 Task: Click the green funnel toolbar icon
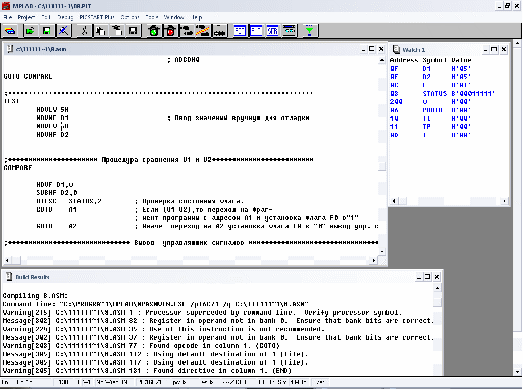(310, 31)
